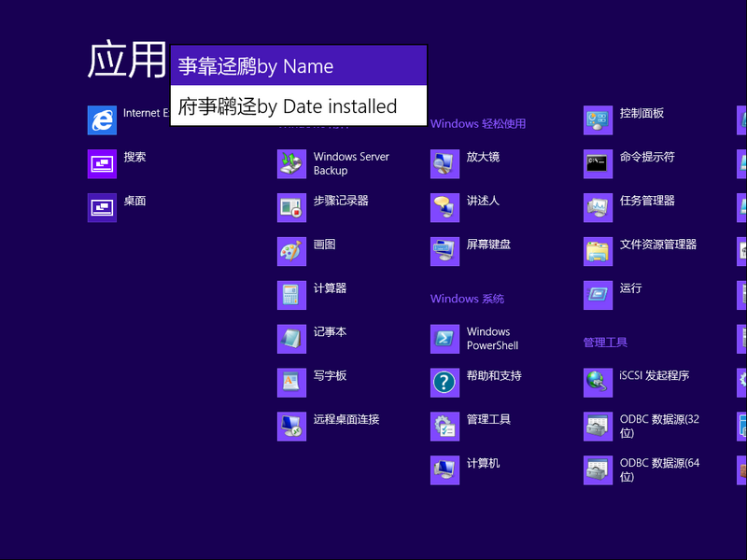Click the 控制面板 text label
Image resolution: width=747 pixels, height=560 pixels.
[x=641, y=113]
